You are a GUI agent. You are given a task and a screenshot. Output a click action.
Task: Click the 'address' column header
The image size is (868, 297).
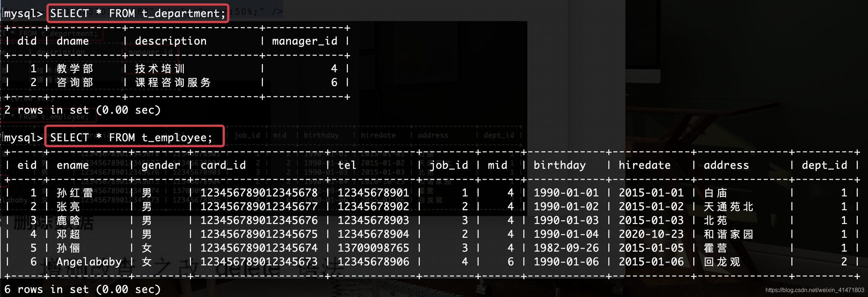(726, 165)
